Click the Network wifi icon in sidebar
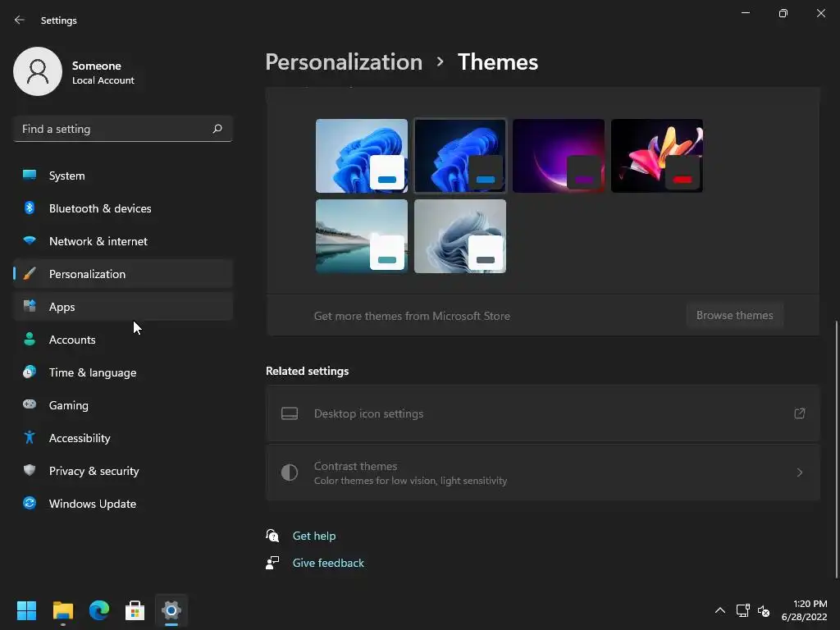 pyautogui.click(x=30, y=240)
